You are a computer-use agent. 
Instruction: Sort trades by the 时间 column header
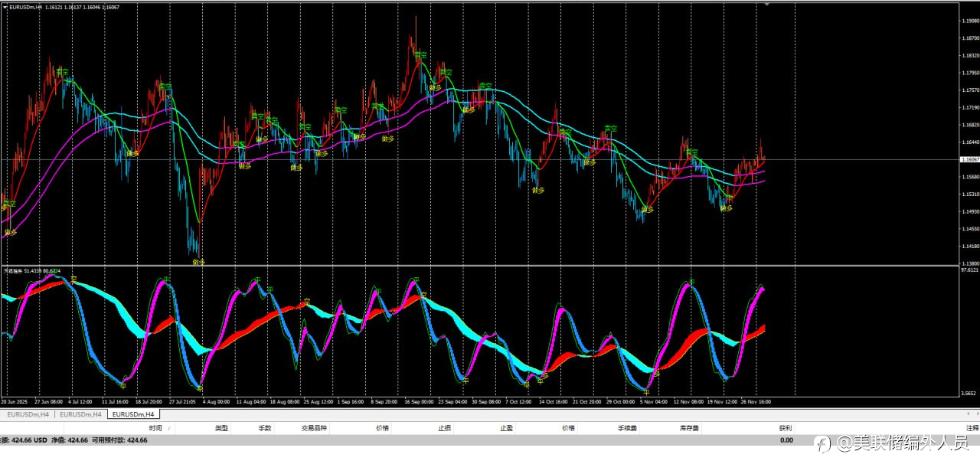click(155, 428)
